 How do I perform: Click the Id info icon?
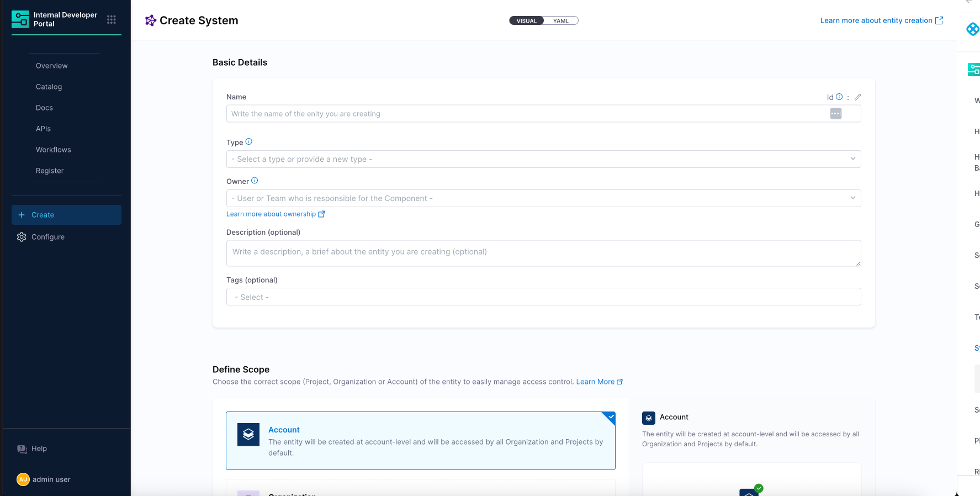click(839, 97)
